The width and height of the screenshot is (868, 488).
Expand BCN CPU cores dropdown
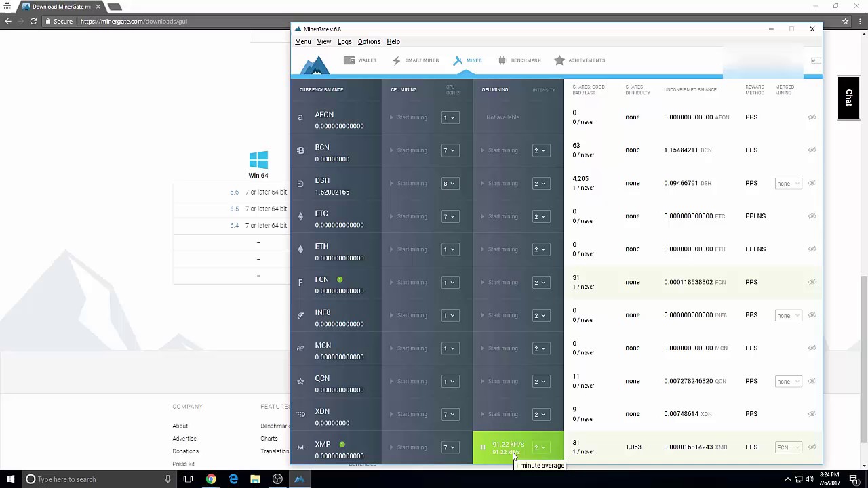click(x=450, y=150)
